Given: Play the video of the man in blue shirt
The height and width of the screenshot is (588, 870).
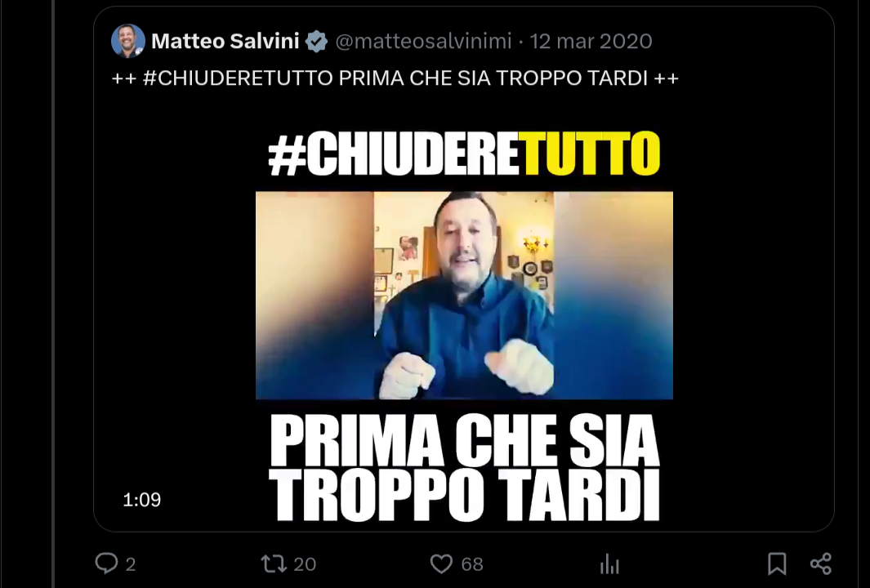Looking at the screenshot, I should 464,295.
